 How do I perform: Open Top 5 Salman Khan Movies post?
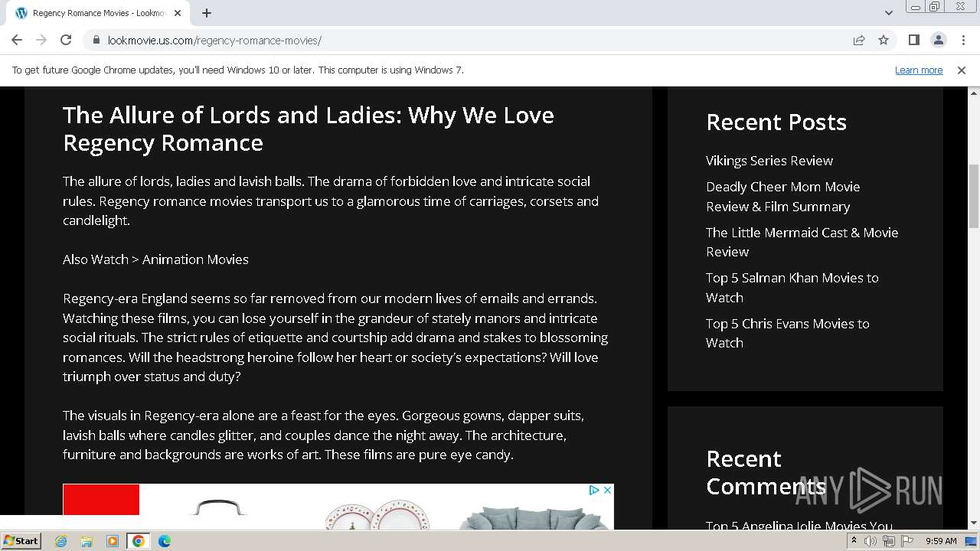(x=792, y=288)
